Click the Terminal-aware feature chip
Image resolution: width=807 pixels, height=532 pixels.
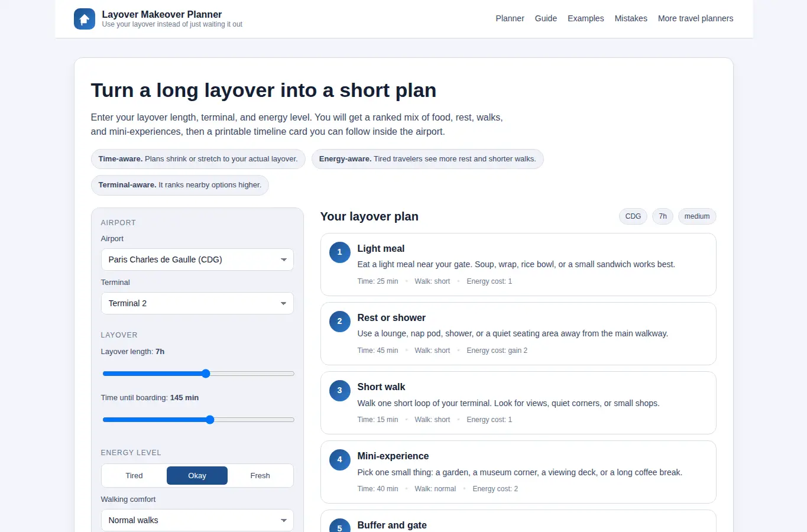(x=180, y=185)
